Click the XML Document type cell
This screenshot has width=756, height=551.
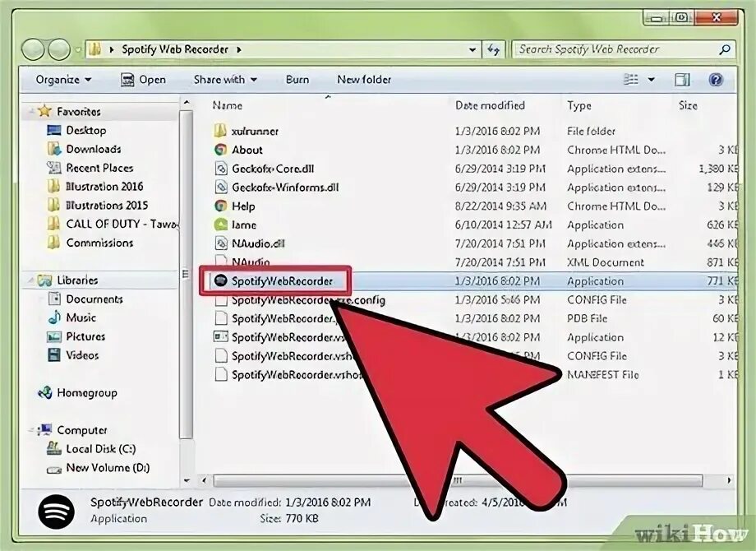(606, 262)
